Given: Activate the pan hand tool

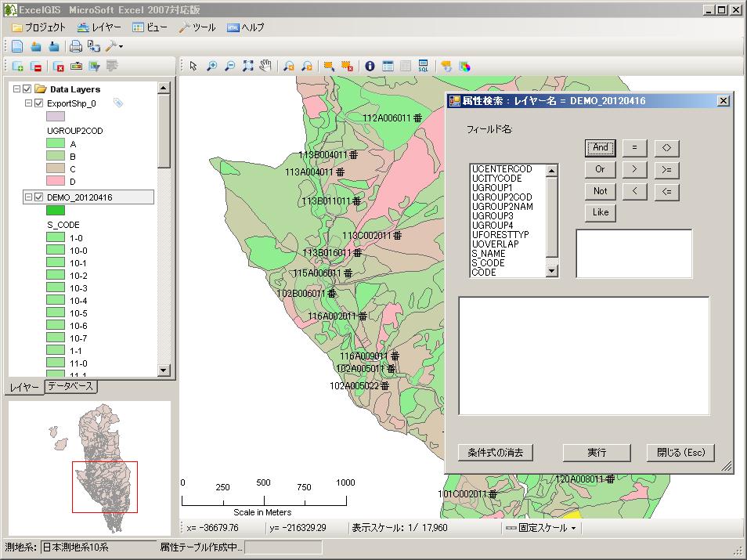Looking at the screenshot, I should (x=266, y=67).
